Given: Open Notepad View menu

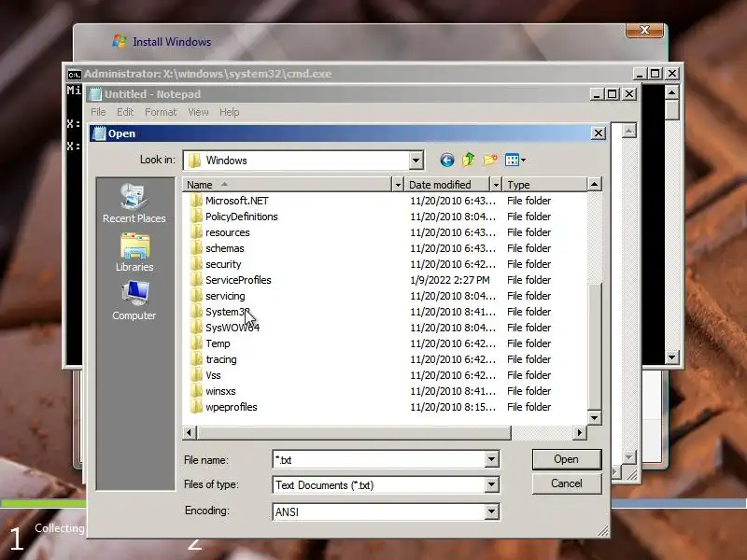Looking at the screenshot, I should [198, 112].
